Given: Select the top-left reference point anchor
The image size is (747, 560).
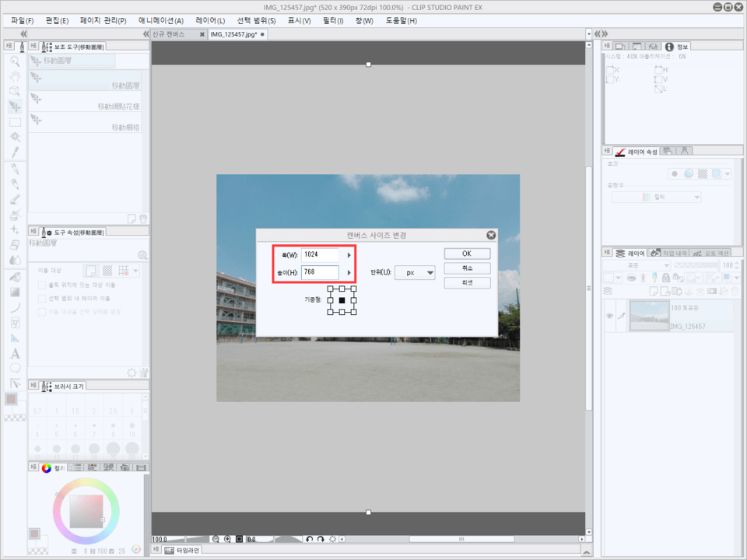Looking at the screenshot, I should [330, 289].
